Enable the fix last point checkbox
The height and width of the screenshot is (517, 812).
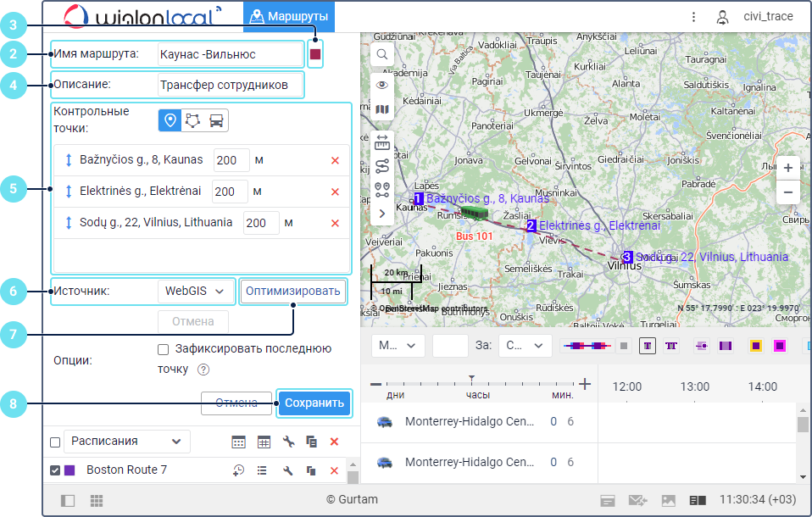click(164, 349)
